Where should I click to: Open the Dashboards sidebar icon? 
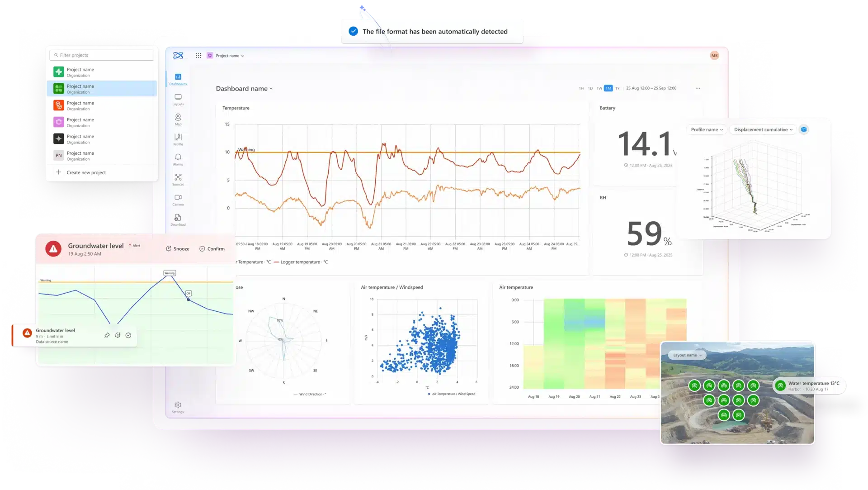[x=178, y=77]
